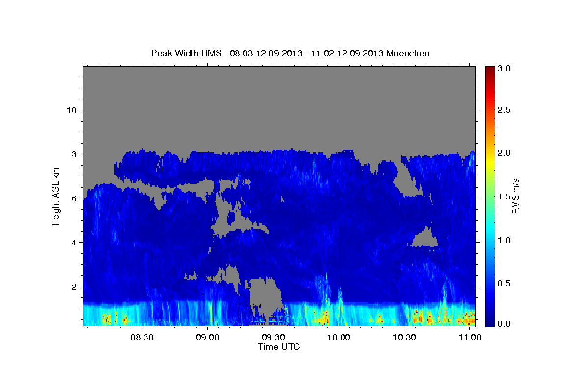Click the gray gap near 10:40 at 4 km
Image resolution: width=588 pixels, height=392 pixels.
(425, 239)
